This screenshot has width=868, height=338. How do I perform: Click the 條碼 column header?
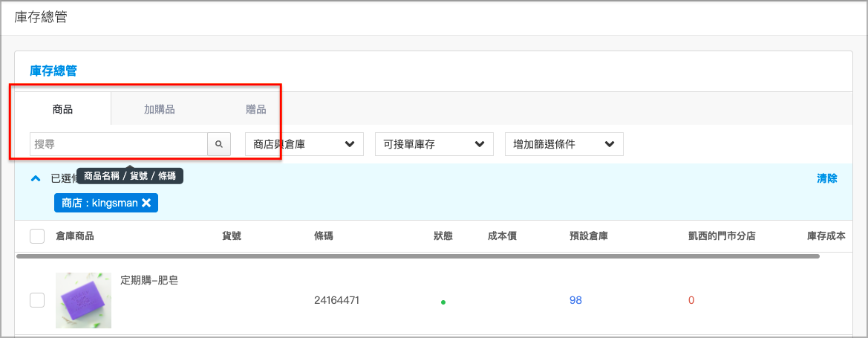(323, 236)
